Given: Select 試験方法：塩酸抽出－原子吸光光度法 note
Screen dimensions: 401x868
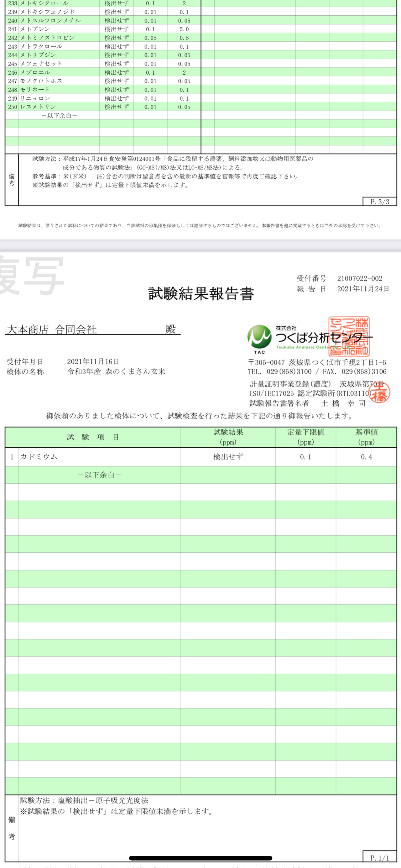Looking at the screenshot, I should pos(84,800).
